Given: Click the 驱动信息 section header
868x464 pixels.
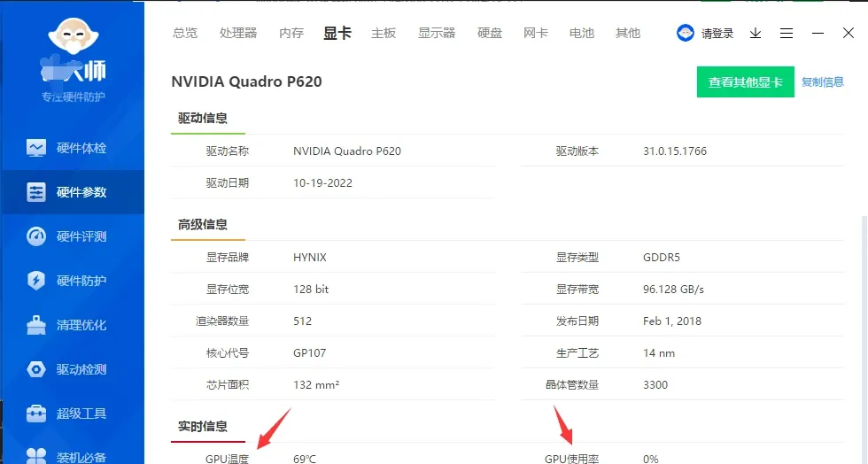Looking at the screenshot, I should click(x=203, y=118).
